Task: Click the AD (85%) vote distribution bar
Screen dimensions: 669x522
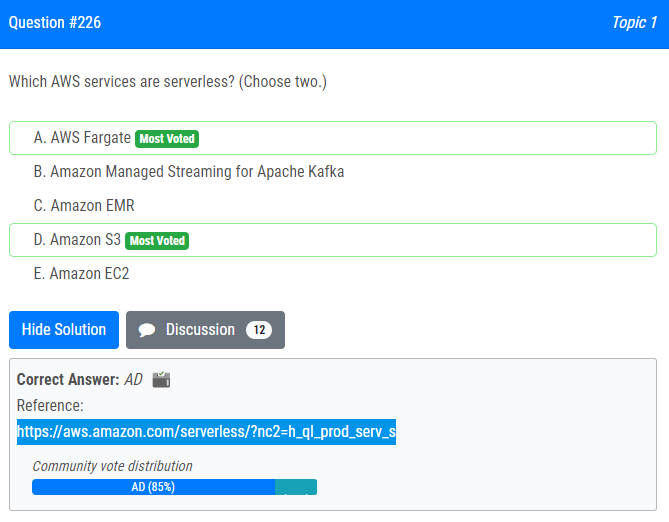Action: tap(153, 487)
